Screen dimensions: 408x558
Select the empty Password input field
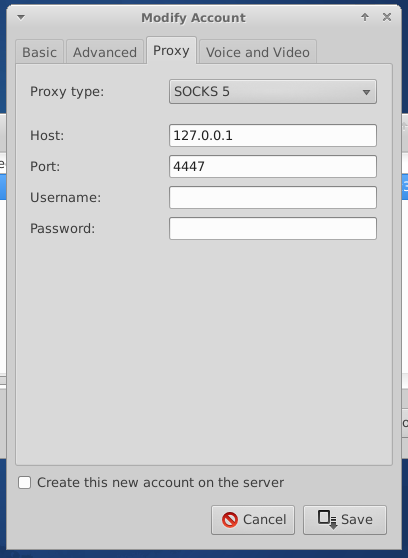[273, 228]
